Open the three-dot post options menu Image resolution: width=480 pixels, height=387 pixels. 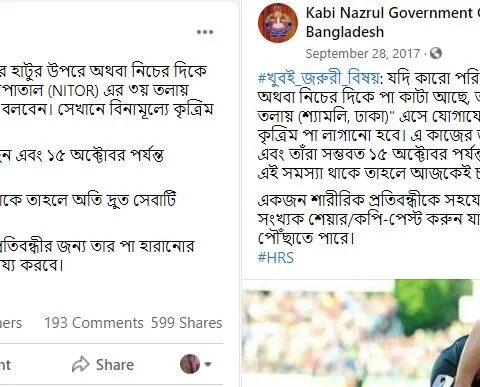(x=205, y=32)
